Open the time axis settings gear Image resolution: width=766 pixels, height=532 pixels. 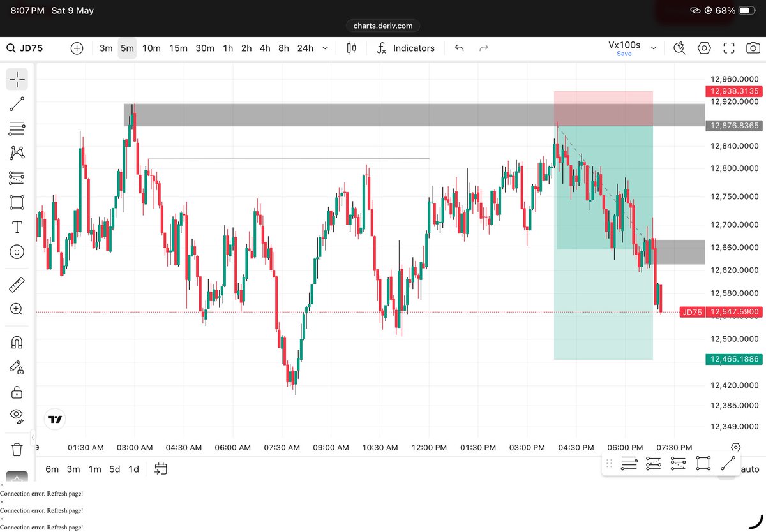[735, 447]
